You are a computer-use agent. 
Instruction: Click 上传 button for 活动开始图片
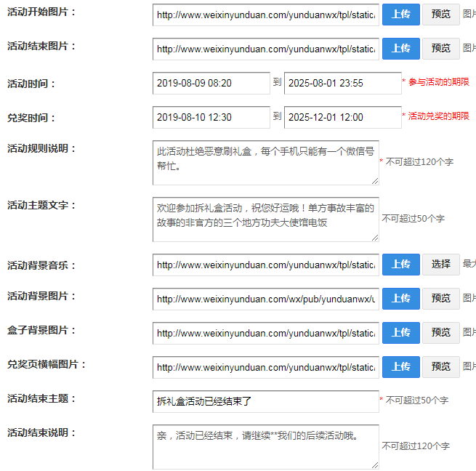point(400,15)
